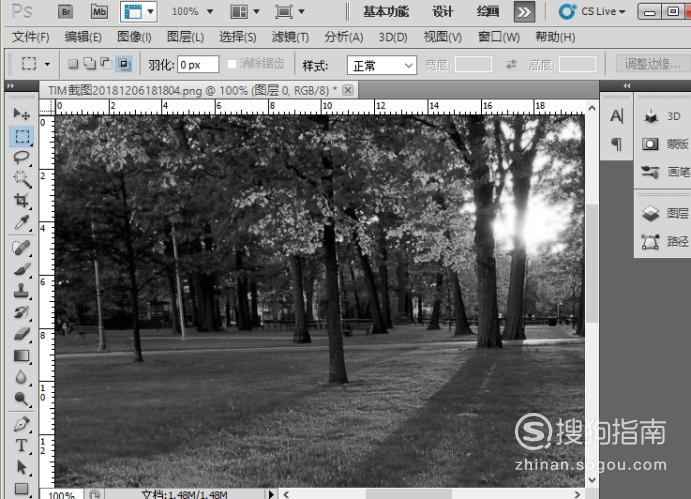The image size is (691, 499).
Task: Choose Subtract from Selection mode button
Action: [x=106, y=64]
